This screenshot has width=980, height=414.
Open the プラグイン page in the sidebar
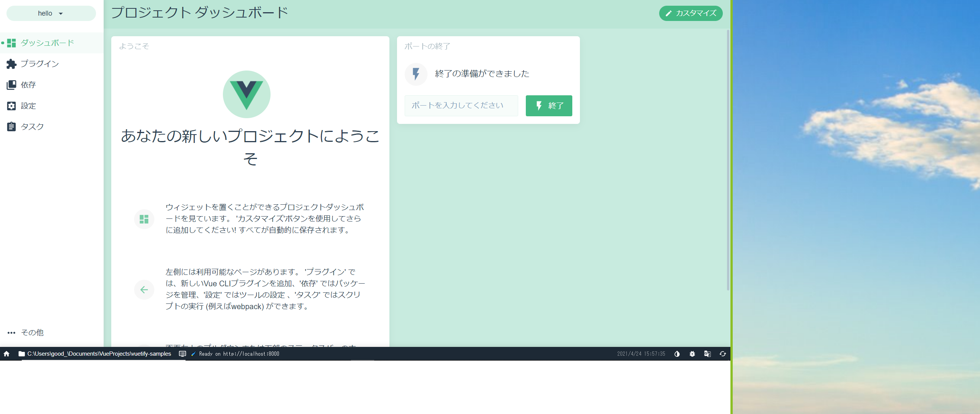pos(39,64)
